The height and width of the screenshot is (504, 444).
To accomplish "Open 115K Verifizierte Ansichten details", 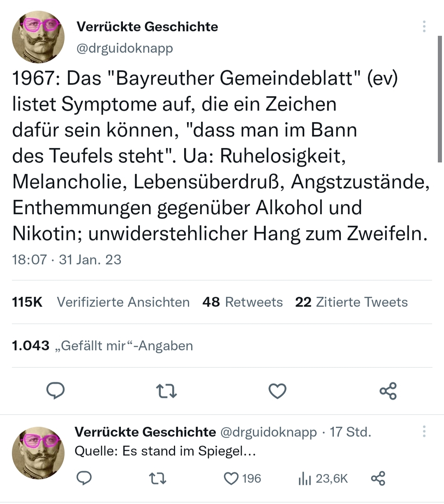I will coord(101,302).
